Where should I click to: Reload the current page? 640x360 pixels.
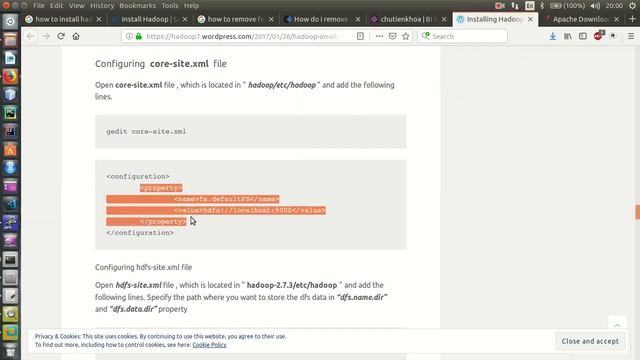[x=61, y=36]
